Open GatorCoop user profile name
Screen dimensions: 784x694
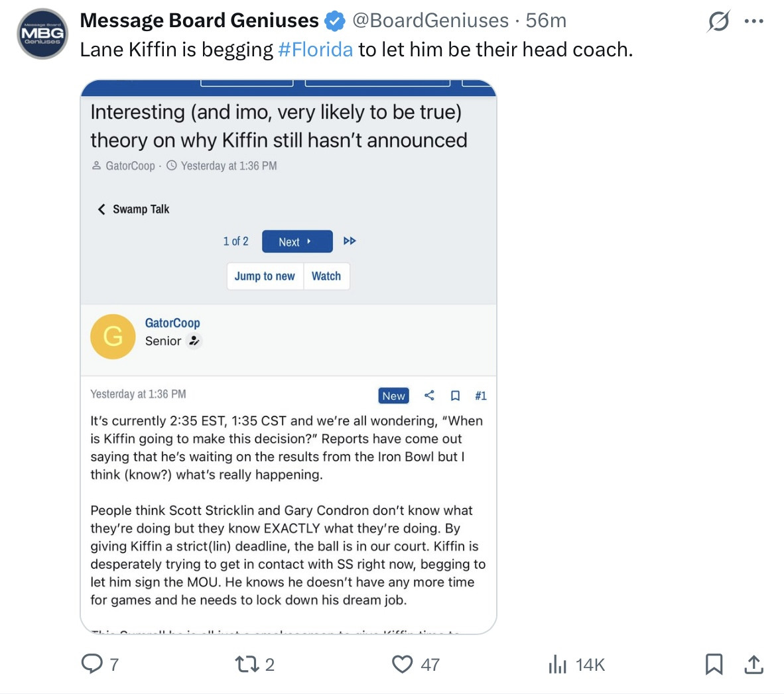tap(172, 323)
